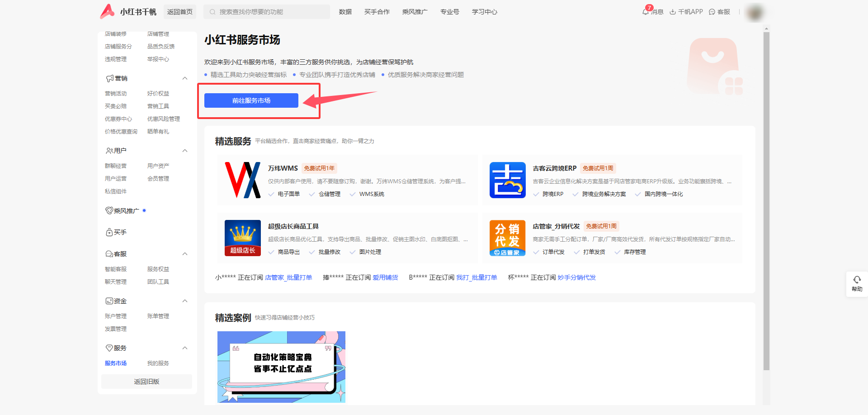
Task: Open 晒单有礼 in the sidebar
Action: pos(158,132)
